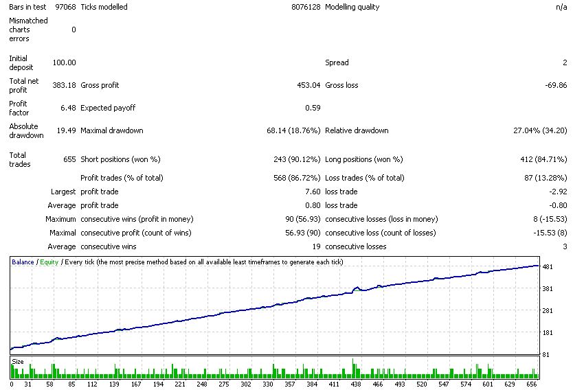Screen dimensions: 584x392
Task: Click the Balance legend label on chart
Action: 23,262
